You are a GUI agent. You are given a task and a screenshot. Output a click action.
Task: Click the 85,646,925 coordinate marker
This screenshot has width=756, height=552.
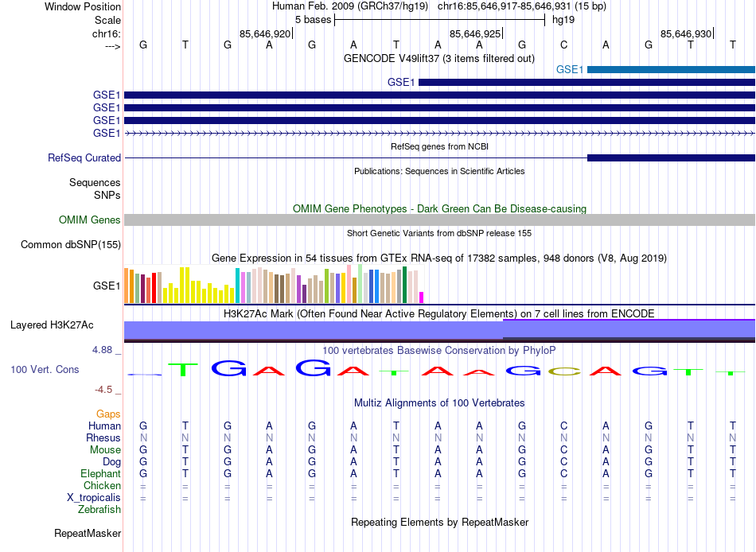pos(475,33)
